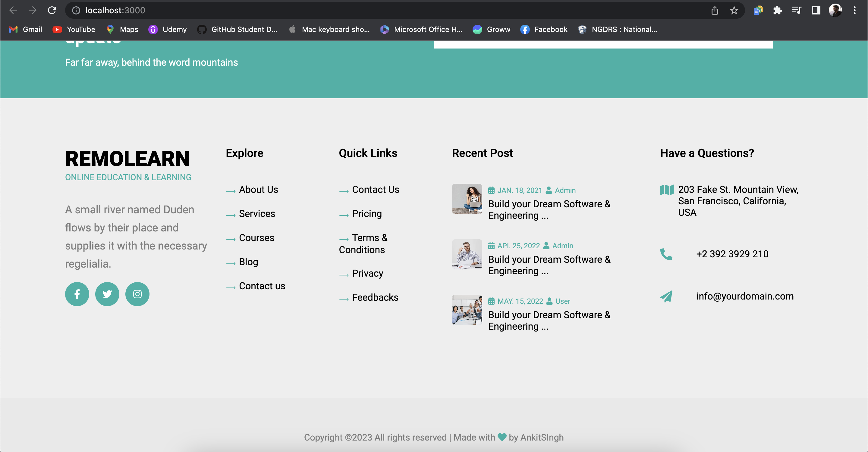Click the JAN. 18, 2021 recent post thumbnail

[467, 199]
